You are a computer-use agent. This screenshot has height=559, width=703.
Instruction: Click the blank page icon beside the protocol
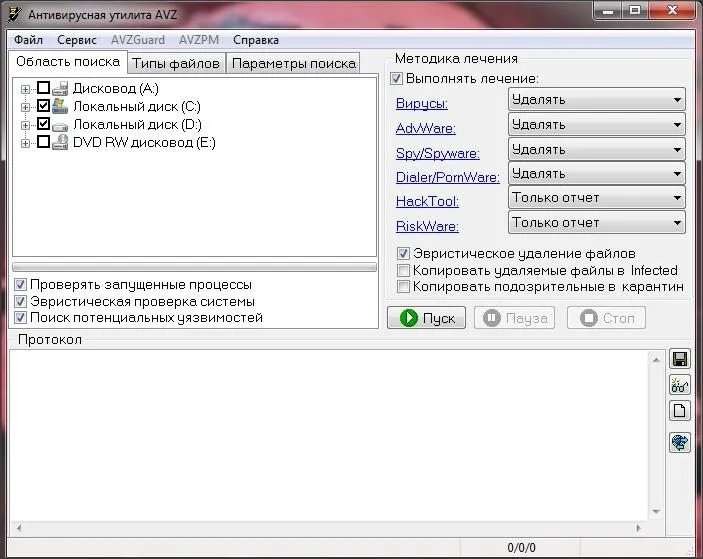pos(680,410)
